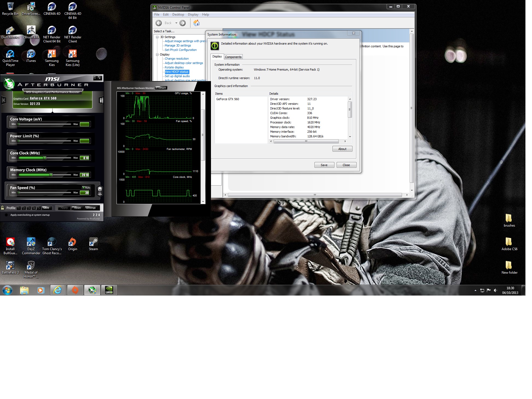Toggle Apply overclocking at system startup
This screenshot has height=399, width=532.
(6, 215)
